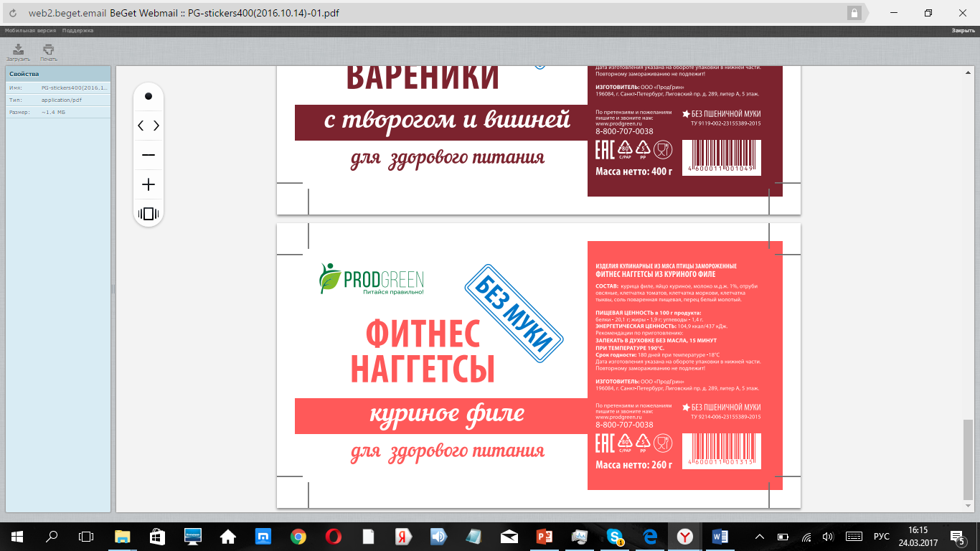
Task: Select file name value PG-stickers400(2016.1...
Action: tap(74, 88)
